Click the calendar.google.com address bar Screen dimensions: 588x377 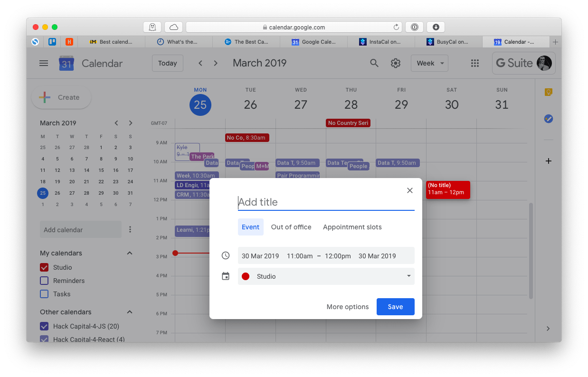294,27
